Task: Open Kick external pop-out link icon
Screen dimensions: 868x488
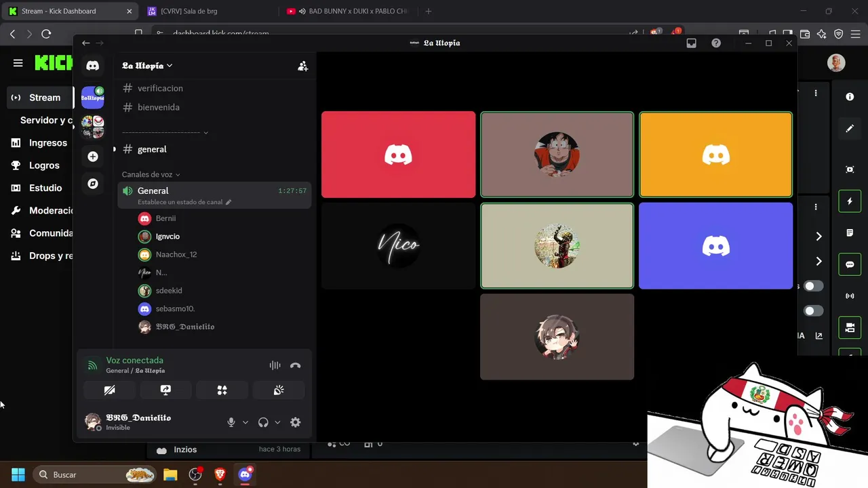Action: coord(818,335)
